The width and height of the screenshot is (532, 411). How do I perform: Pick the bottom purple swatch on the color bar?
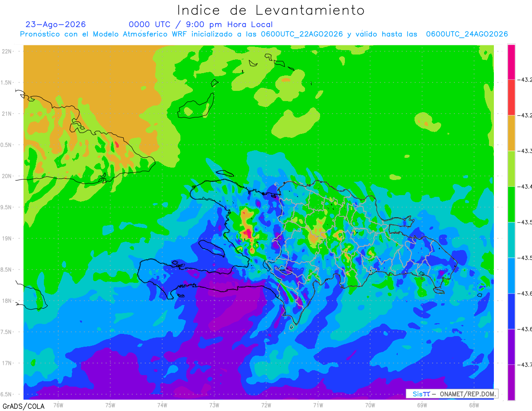(511, 382)
